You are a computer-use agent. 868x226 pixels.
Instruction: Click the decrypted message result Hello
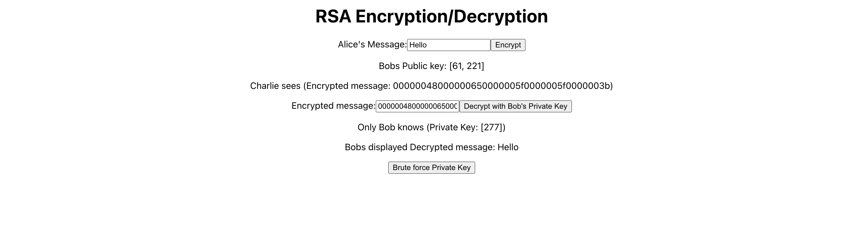(508, 147)
